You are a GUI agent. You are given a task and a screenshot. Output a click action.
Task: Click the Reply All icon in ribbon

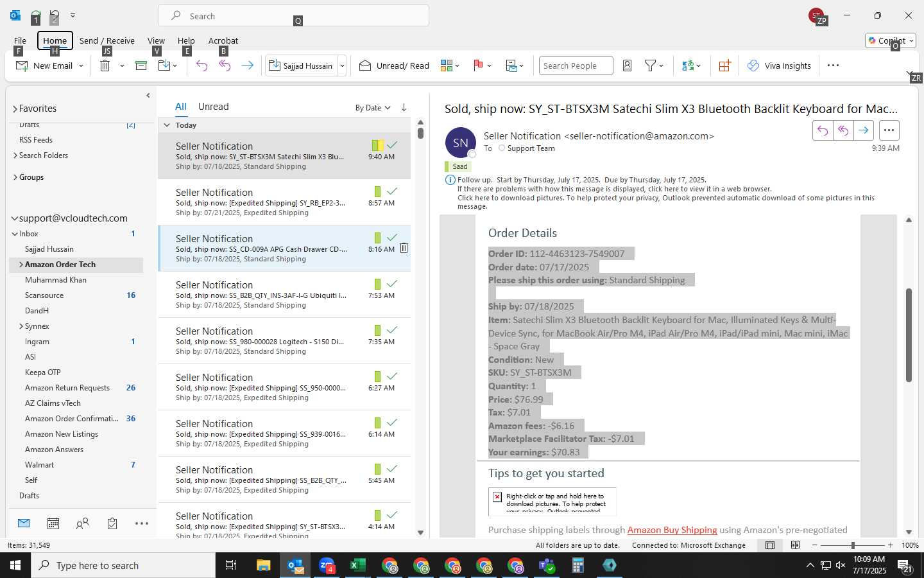(x=225, y=66)
